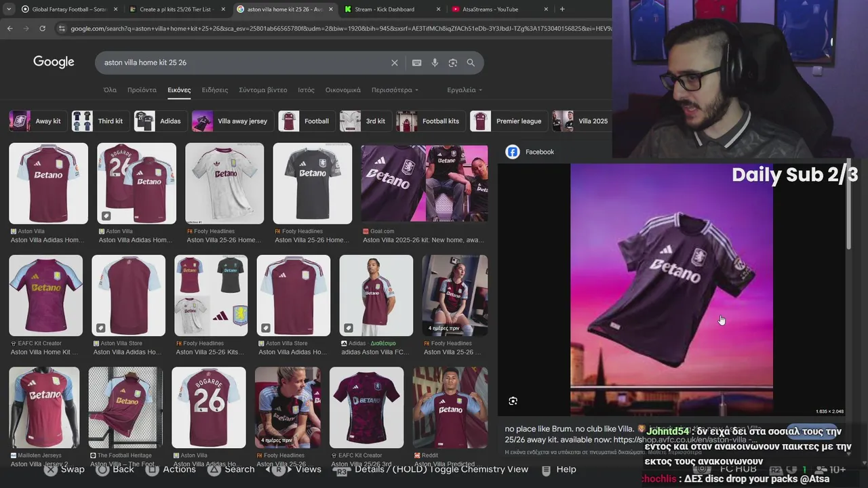Click the site info icon in address bar
The image size is (868, 488).
(62, 28)
